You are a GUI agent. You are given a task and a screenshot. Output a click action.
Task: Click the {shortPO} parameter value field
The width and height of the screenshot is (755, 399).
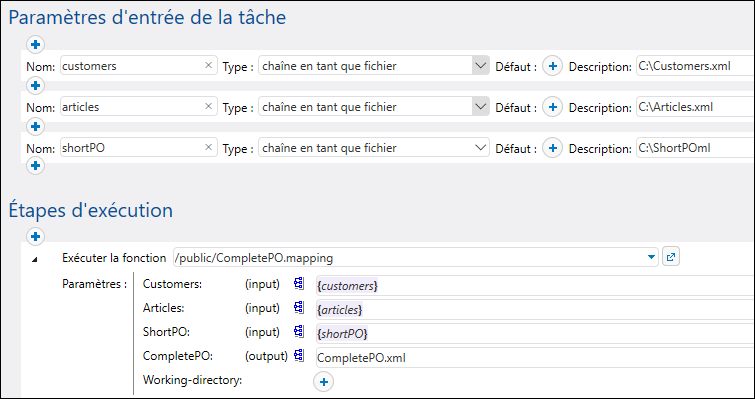coord(535,334)
